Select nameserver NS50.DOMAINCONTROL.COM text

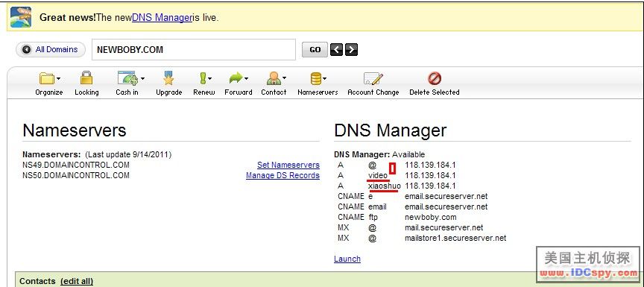pyautogui.click(x=76, y=175)
